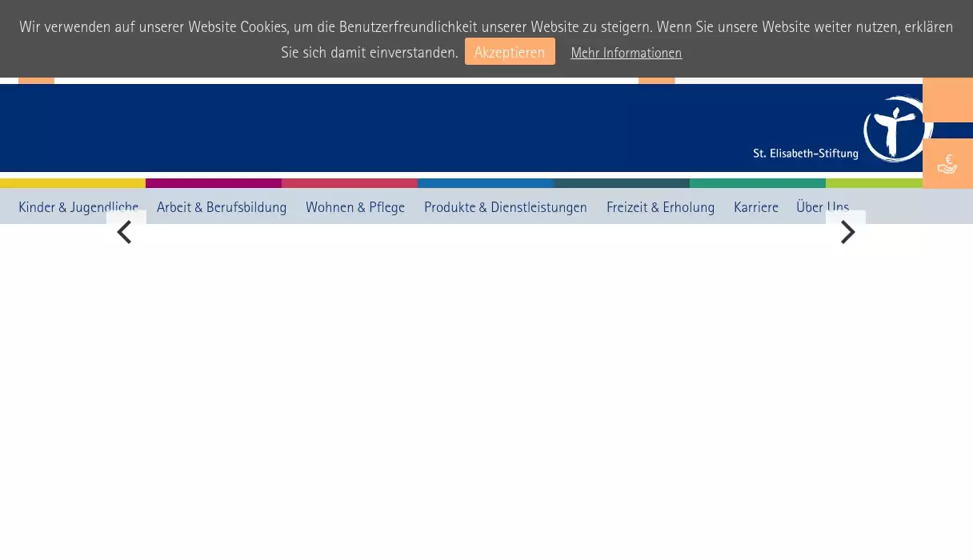Click the St. Elisabeth-Stiftung text in header
Viewport: 973px width, 560px height.
[x=805, y=154]
